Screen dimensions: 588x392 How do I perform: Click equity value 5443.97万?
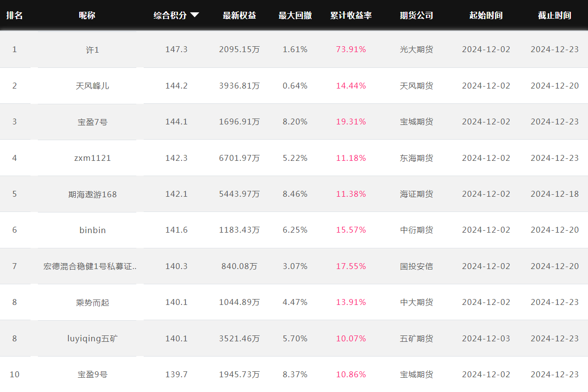(x=239, y=194)
